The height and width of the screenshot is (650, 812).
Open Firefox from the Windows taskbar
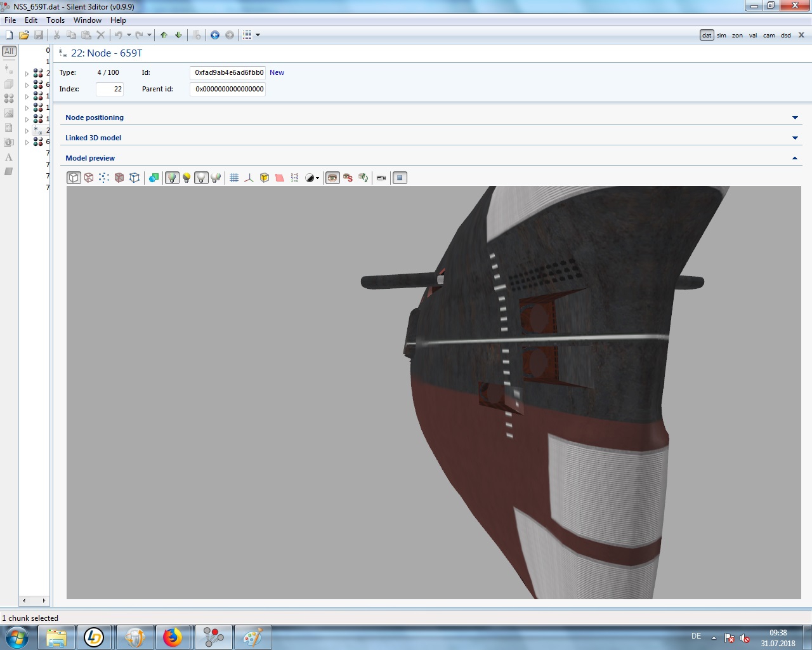point(172,637)
